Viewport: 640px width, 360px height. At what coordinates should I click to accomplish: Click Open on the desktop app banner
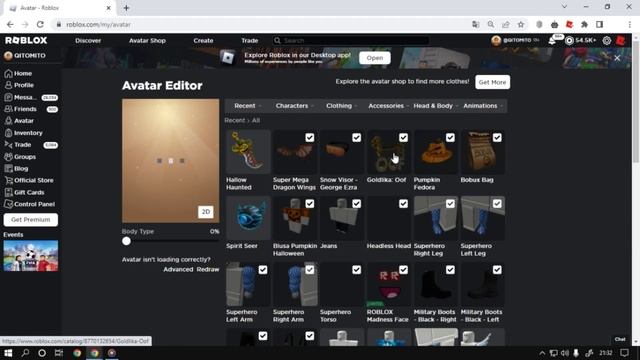click(x=375, y=58)
